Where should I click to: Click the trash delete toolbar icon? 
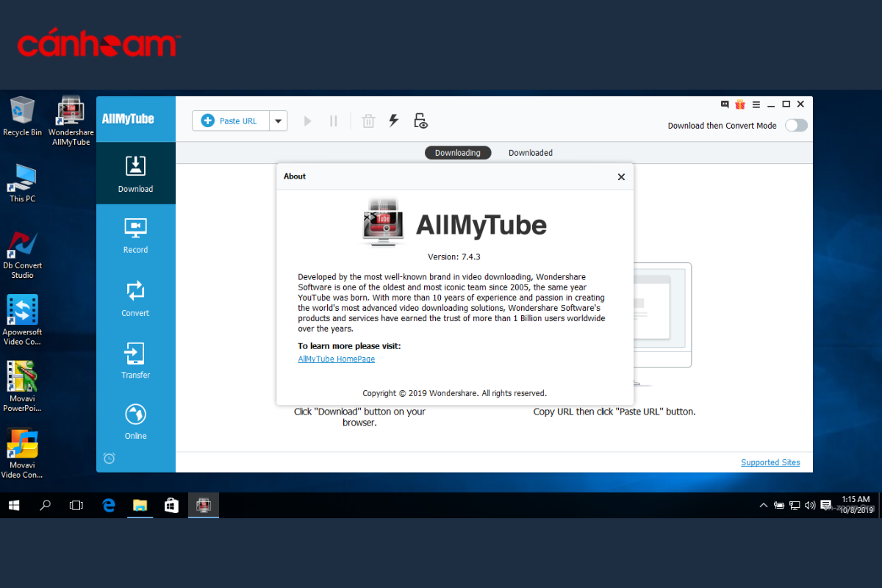click(368, 121)
